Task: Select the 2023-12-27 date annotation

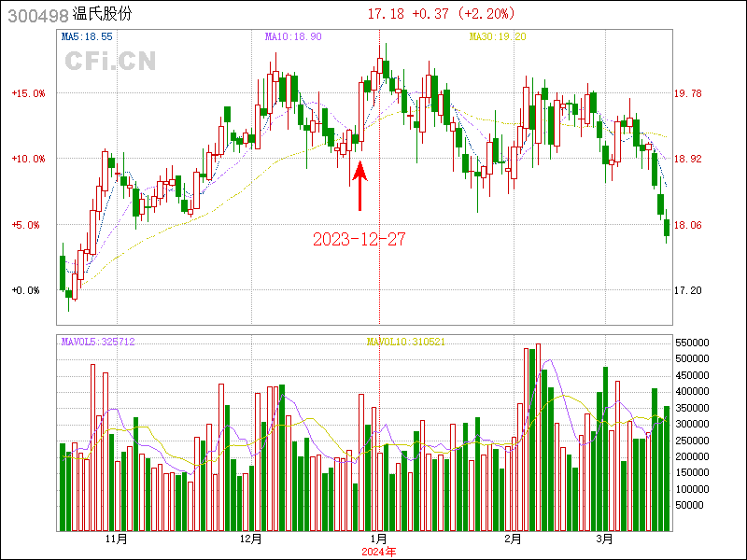Action: click(359, 240)
